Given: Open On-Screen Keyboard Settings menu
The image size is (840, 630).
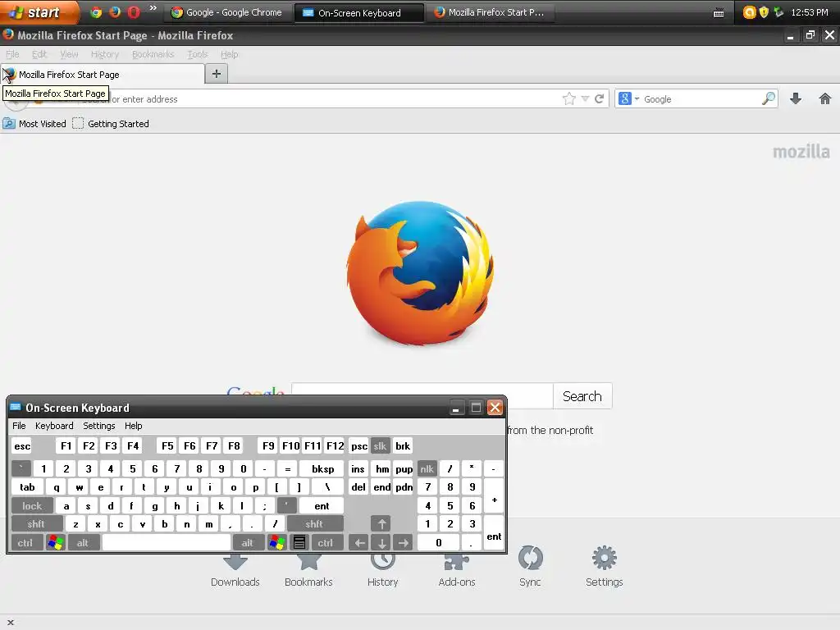Looking at the screenshot, I should (99, 426).
